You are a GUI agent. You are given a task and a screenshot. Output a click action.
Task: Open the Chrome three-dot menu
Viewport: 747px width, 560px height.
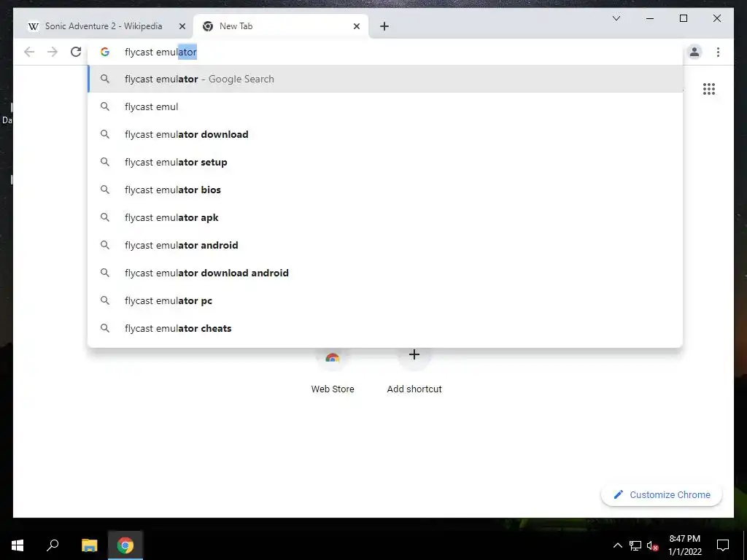(718, 52)
